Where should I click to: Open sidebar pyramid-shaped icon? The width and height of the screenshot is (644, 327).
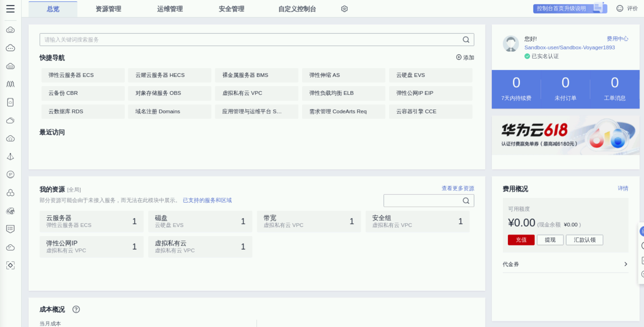pyautogui.click(x=10, y=157)
